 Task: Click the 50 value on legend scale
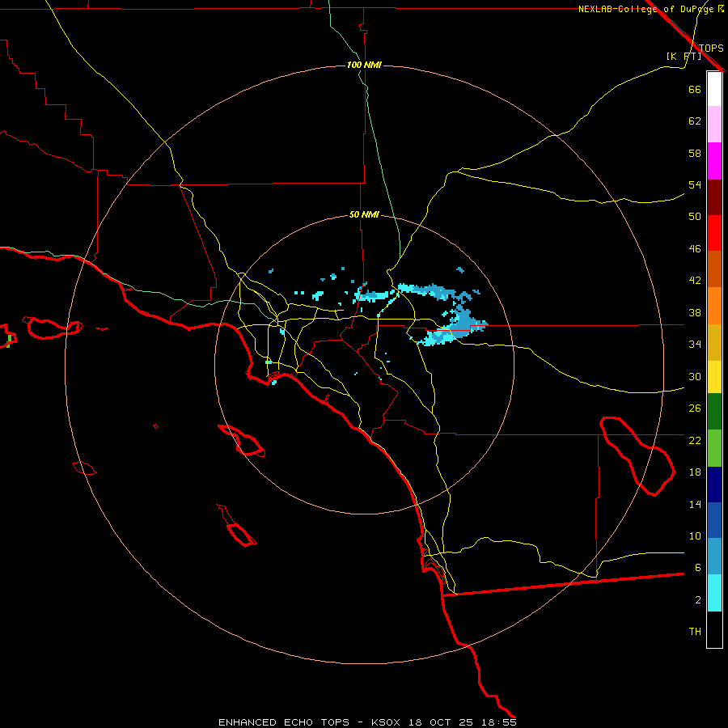695,216
